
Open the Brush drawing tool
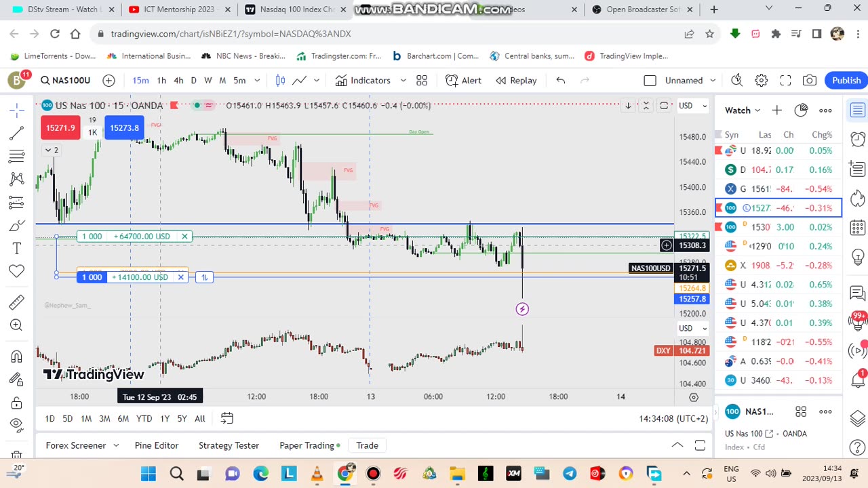click(x=17, y=225)
